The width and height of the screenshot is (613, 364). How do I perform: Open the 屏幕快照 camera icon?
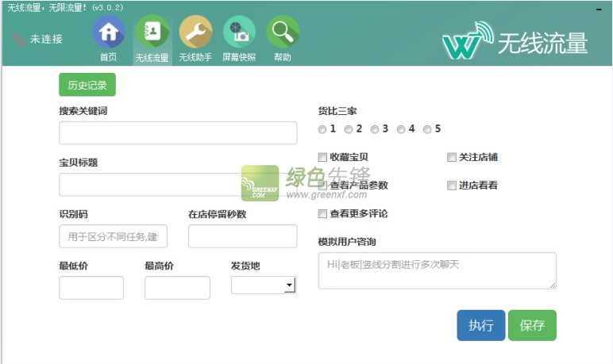(239, 32)
